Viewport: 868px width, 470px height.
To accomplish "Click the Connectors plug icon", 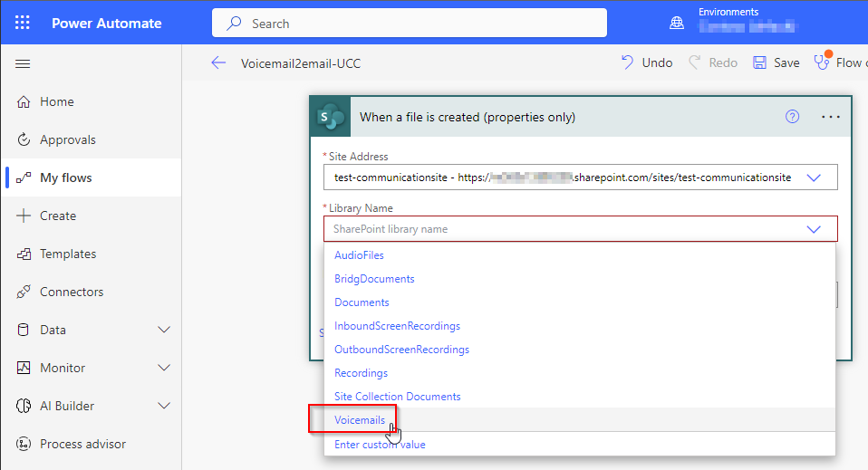I will [24, 292].
